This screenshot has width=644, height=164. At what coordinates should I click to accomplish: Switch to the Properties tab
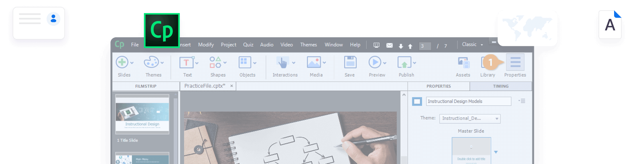[439, 86]
